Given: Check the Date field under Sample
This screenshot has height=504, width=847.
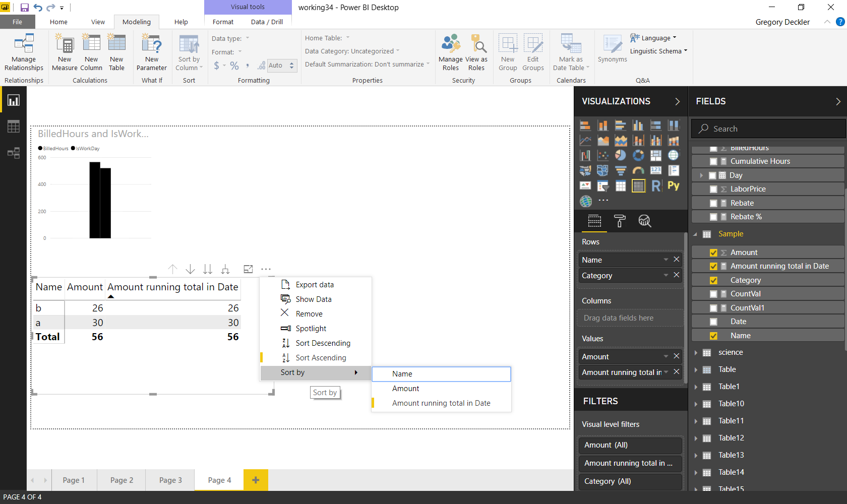Looking at the screenshot, I should [713, 322].
